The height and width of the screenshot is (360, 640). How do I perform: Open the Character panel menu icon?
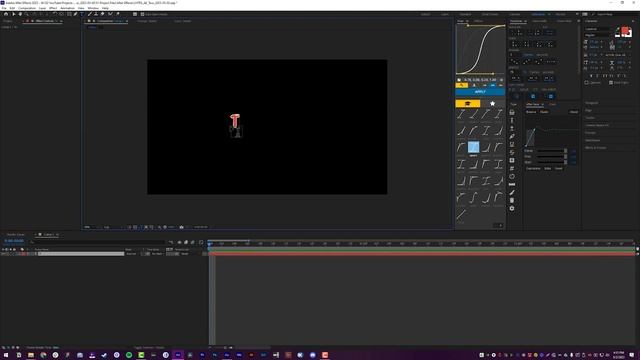click(633, 21)
